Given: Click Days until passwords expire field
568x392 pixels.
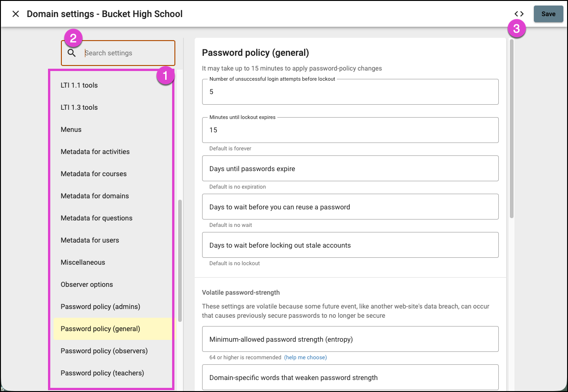Looking at the screenshot, I should point(350,168).
